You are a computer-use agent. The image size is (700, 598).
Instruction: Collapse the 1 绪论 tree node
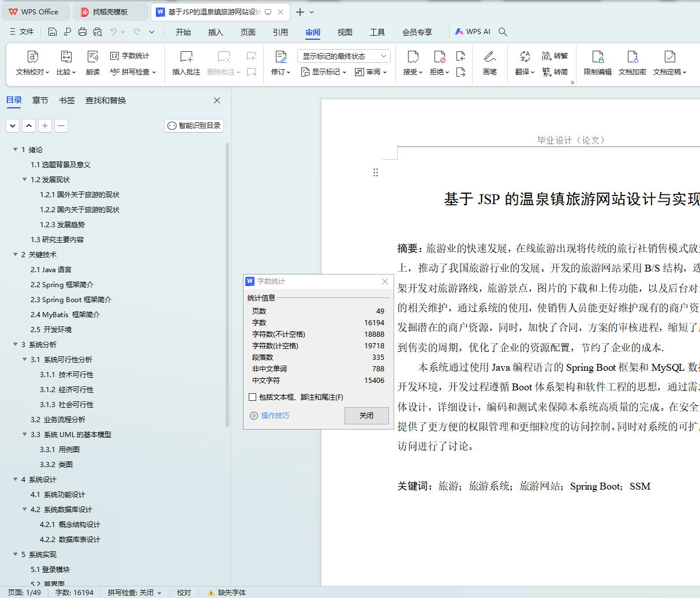click(x=16, y=149)
